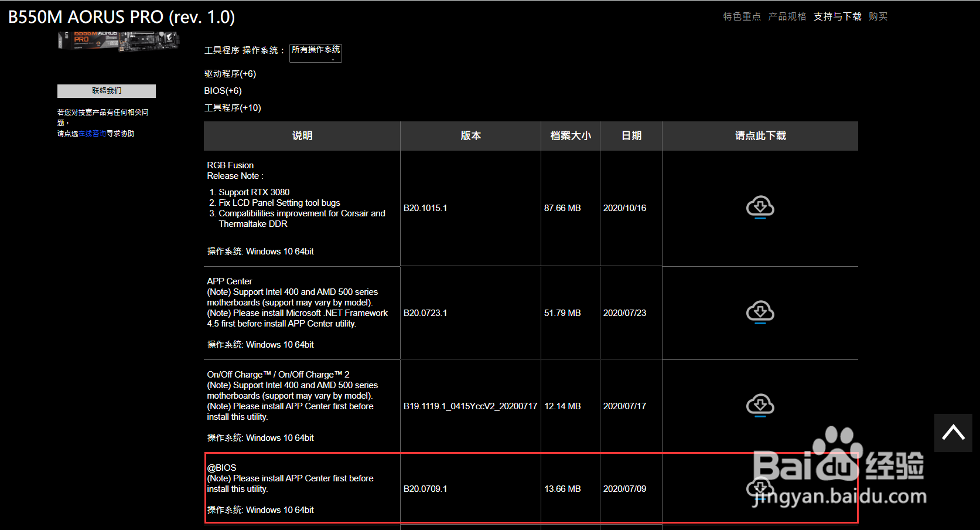Select version text B20.0723.1
The width and height of the screenshot is (980, 530).
(425, 313)
